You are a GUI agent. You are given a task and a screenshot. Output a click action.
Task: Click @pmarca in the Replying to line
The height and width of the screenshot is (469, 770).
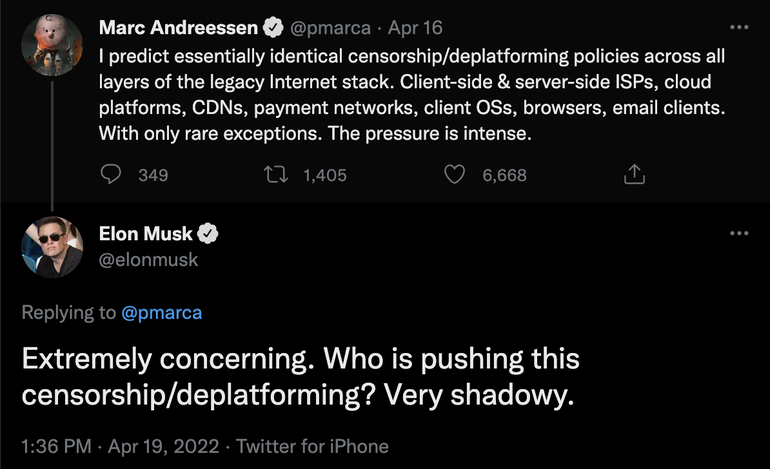point(161,313)
